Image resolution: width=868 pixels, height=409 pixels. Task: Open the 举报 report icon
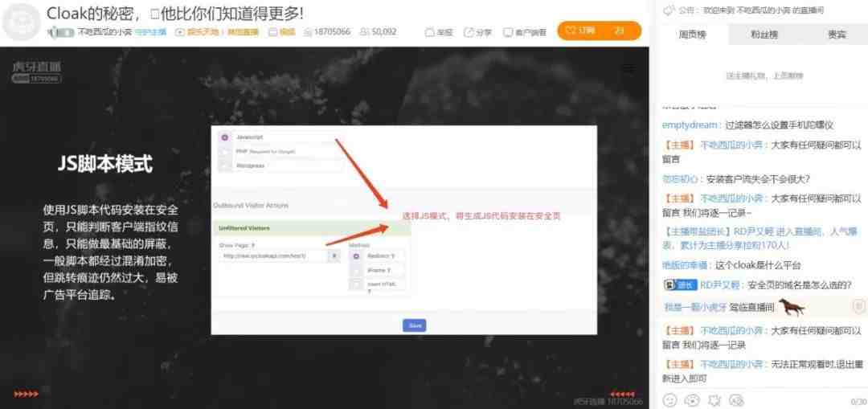429,33
